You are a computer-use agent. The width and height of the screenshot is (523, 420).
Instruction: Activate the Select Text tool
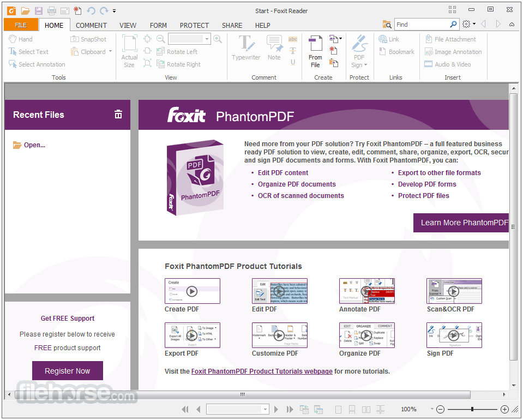pyautogui.click(x=29, y=51)
